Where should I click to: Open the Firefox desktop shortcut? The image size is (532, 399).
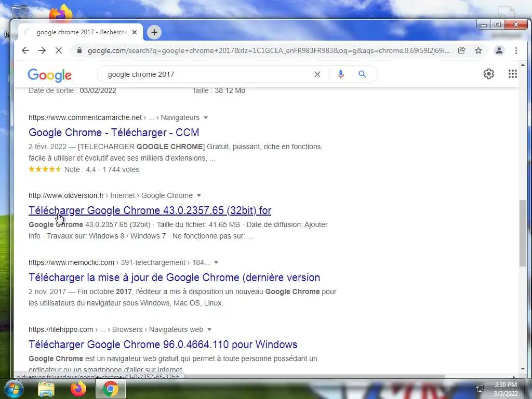point(61,12)
